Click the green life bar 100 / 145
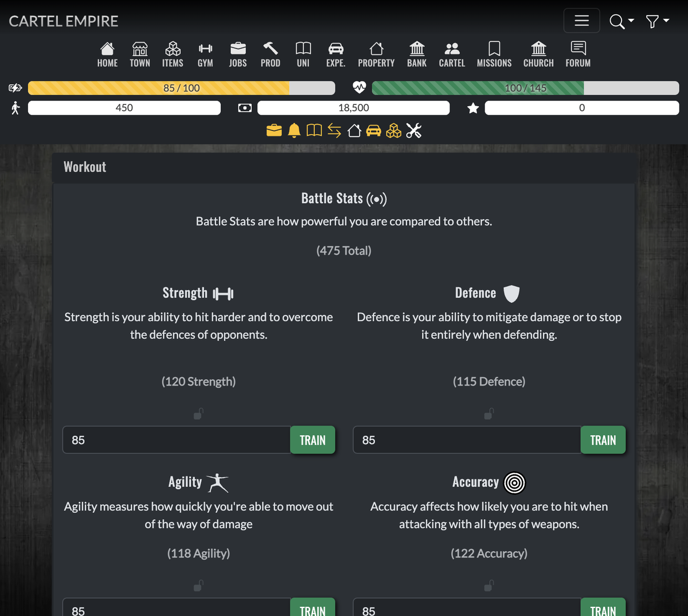Image resolution: width=688 pixels, height=616 pixels. [x=525, y=88]
